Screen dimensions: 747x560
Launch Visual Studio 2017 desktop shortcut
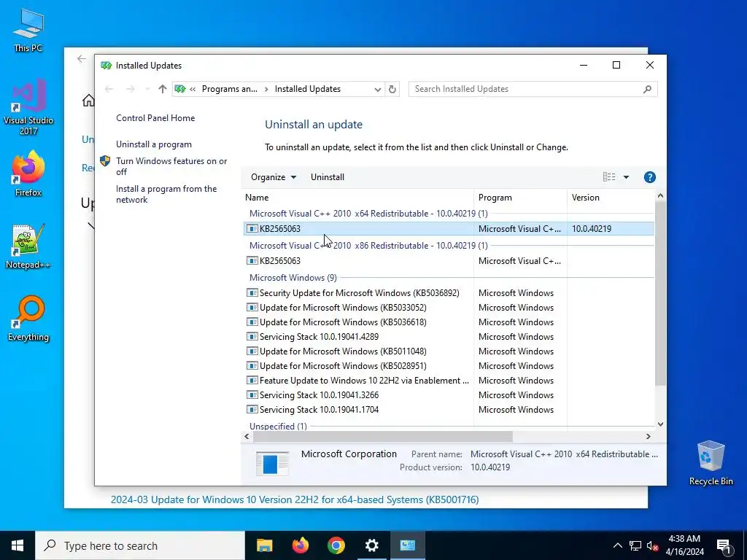coord(28,106)
